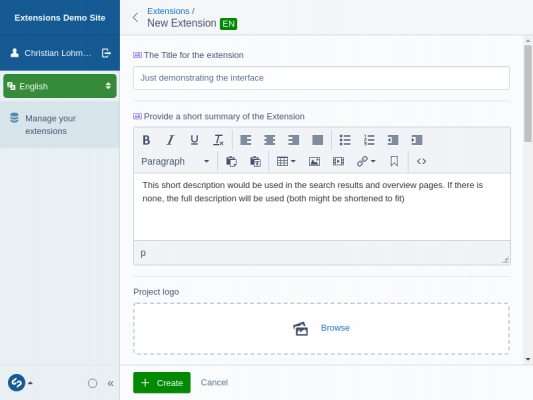Toggle justify text alignment
Image resolution: width=533 pixels, height=400 pixels.
pos(317,140)
